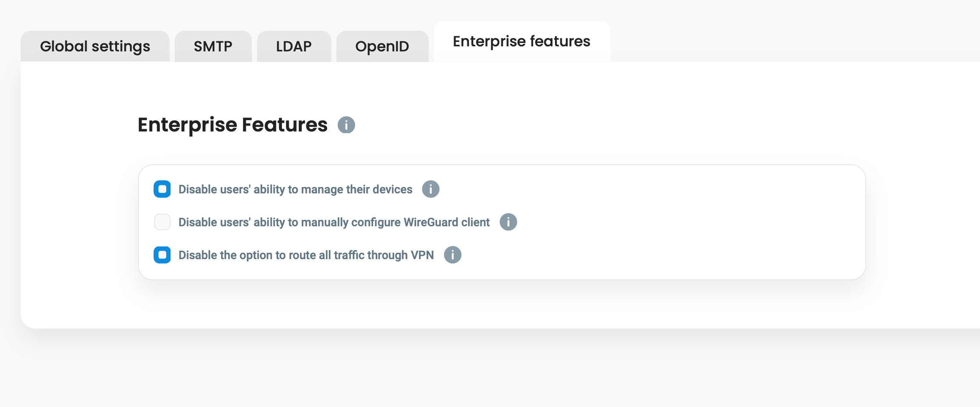Go to the LDAP tab
Screen dimensions: 980x407
293,46
